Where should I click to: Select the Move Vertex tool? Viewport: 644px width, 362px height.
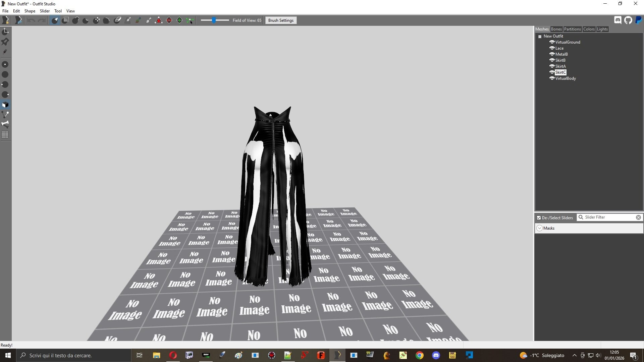pyautogui.click(x=190, y=20)
